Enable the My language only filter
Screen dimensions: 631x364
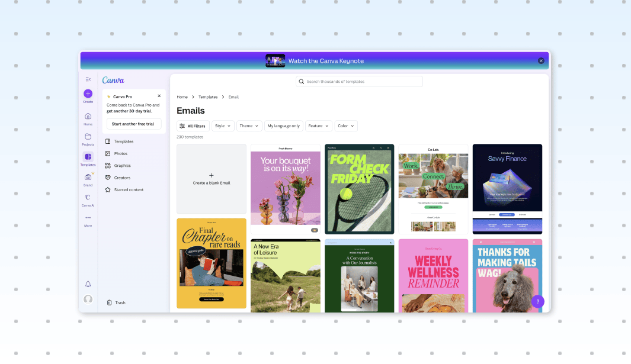coord(283,125)
